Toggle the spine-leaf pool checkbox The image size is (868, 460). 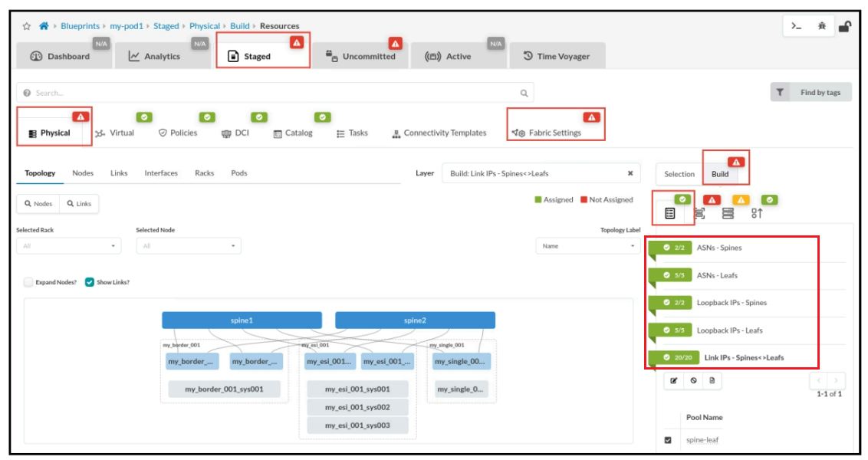(668, 440)
